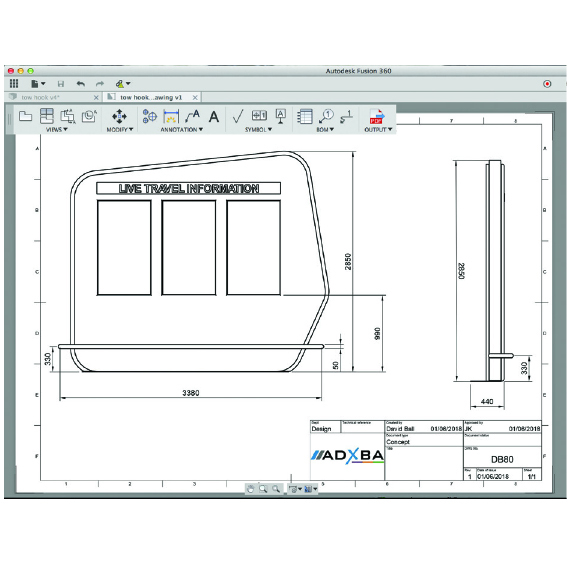Select the Surface Texture checkmark symbol

click(238, 116)
